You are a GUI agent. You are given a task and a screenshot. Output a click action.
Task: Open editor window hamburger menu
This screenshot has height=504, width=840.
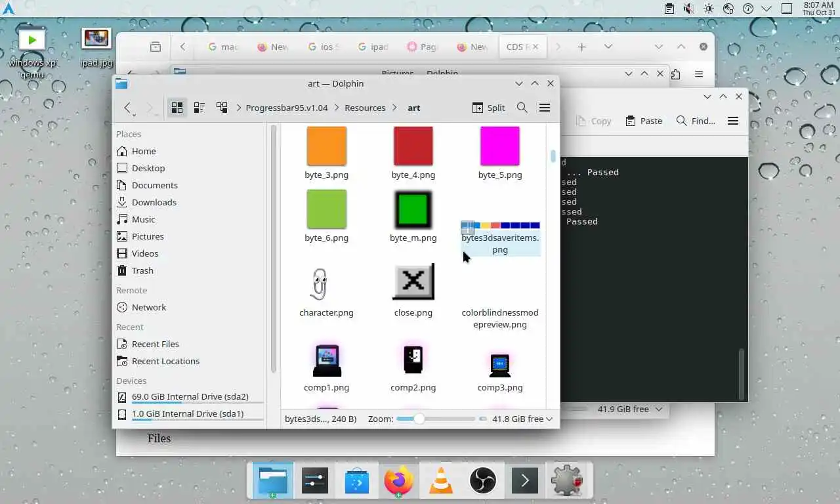pyautogui.click(x=733, y=121)
